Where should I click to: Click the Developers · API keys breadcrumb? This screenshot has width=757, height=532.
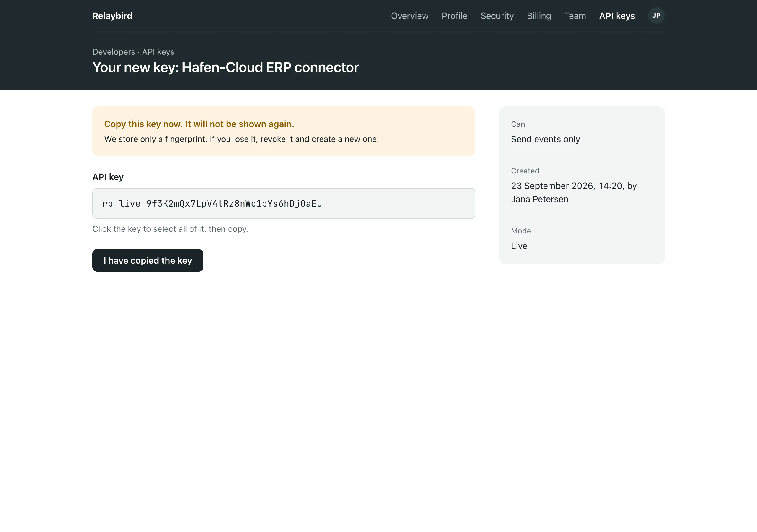point(133,52)
